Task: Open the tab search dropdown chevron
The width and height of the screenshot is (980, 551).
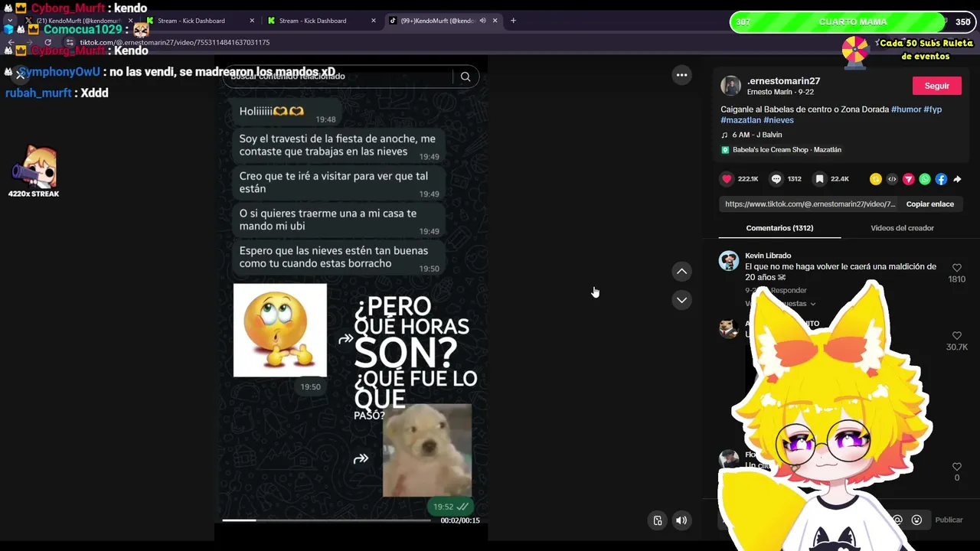Action: coord(9,21)
